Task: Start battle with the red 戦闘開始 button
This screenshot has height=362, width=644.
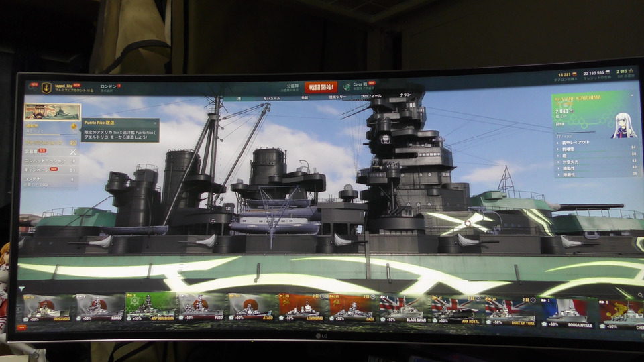Action: [321, 87]
